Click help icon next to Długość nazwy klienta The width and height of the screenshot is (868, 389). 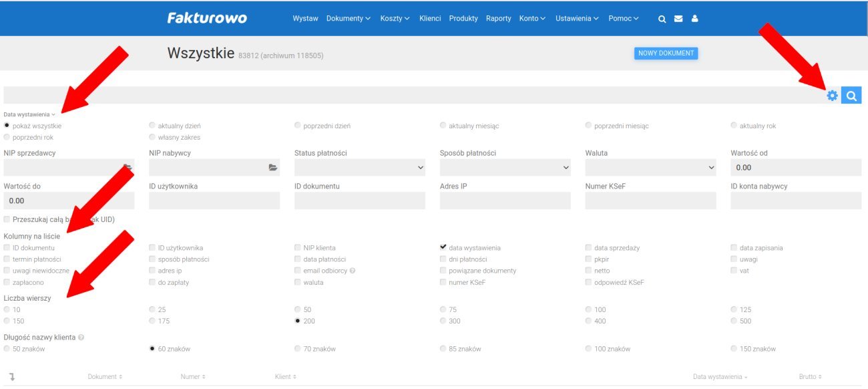tap(81, 338)
